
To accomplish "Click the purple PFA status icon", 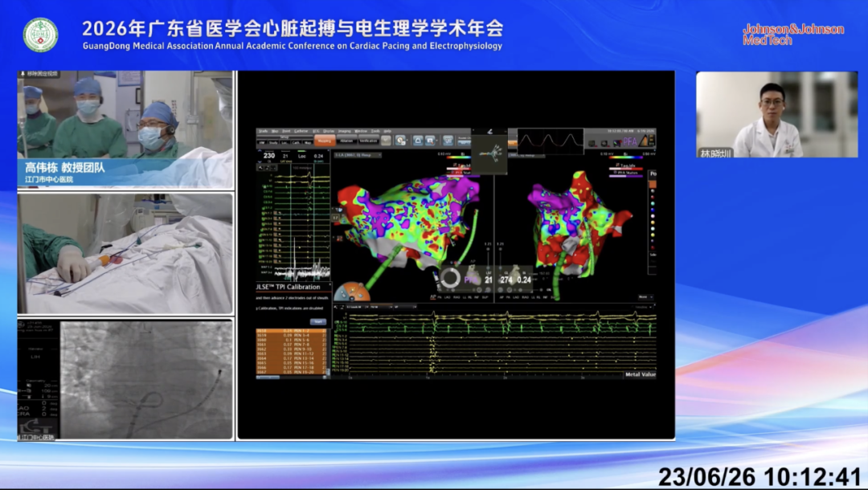I will click(x=630, y=141).
